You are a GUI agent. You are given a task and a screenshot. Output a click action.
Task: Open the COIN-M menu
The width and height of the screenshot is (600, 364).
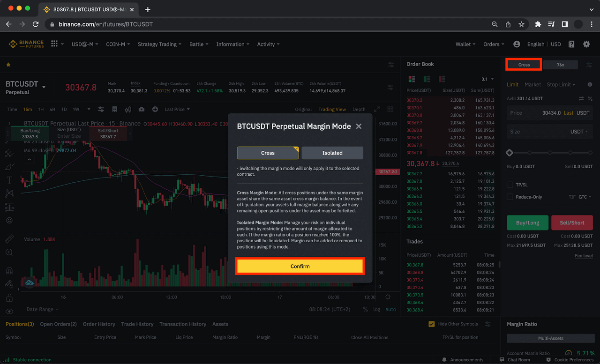118,44
